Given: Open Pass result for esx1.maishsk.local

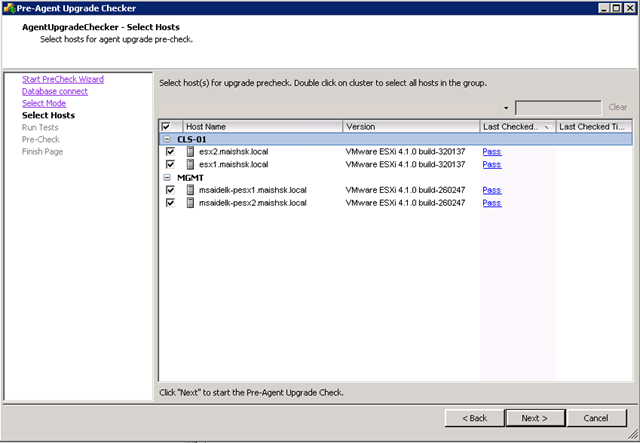Looking at the screenshot, I should tap(492, 164).
